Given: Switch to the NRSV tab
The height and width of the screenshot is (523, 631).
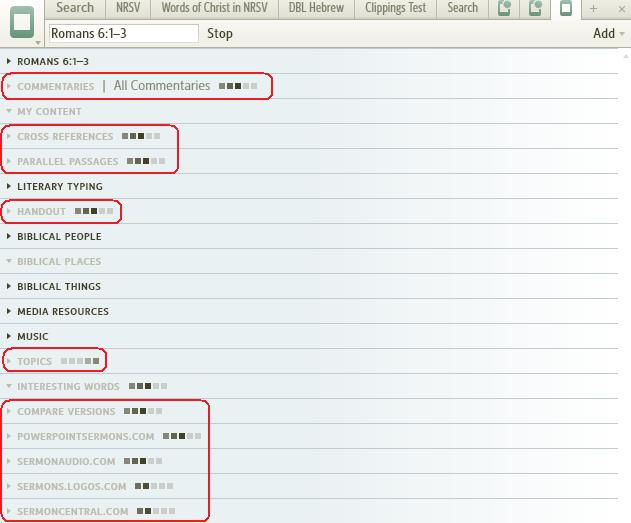Looking at the screenshot, I should pos(128,8).
